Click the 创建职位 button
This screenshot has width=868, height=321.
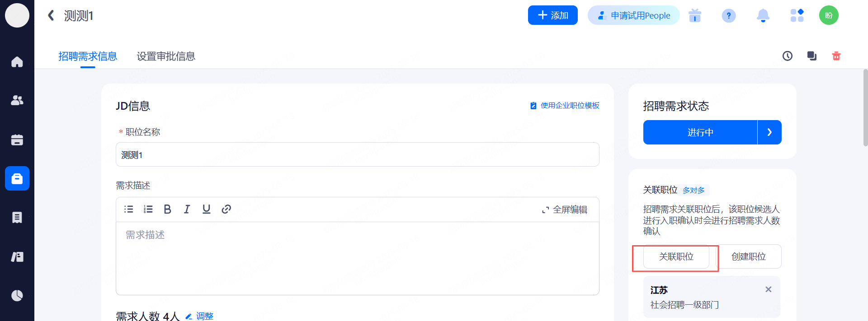click(x=749, y=257)
